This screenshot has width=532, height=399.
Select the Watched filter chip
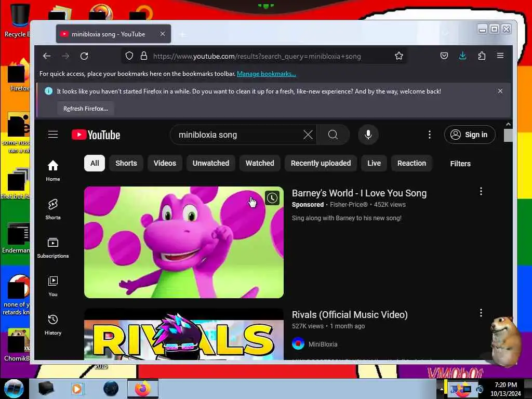click(260, 163)
